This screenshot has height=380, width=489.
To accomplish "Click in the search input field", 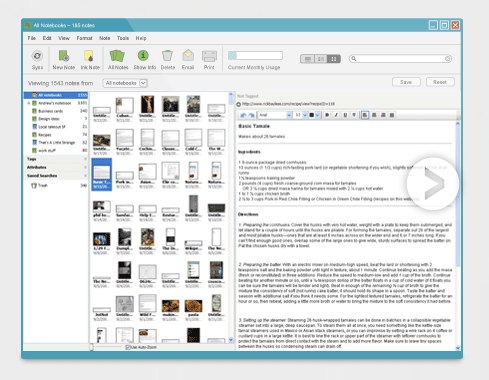I will click(401, 59).
